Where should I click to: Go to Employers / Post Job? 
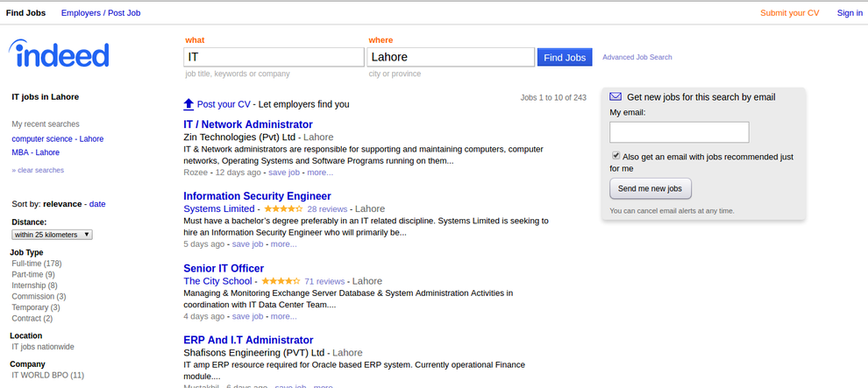pyautogui.click(x=100, y=13)
